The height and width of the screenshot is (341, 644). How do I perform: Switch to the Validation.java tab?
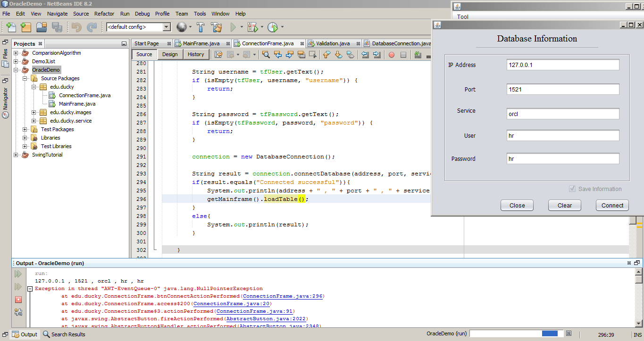[x=333, y=43]
